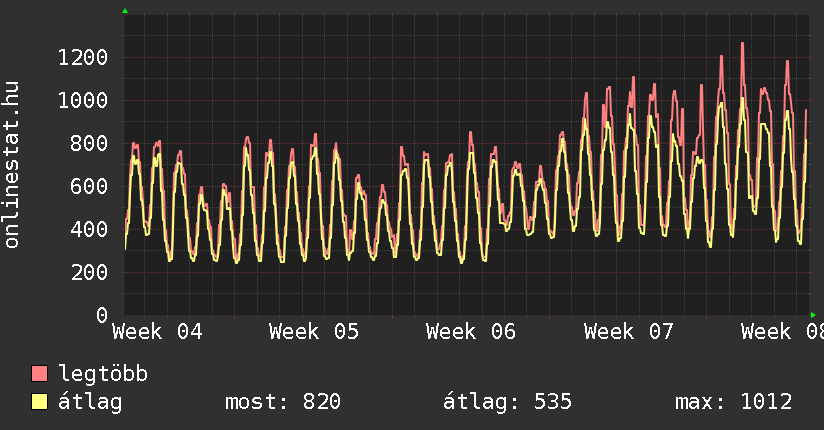This screenshot has width=824, height=430.
Task: Click the 200 Y-axis value
Action: pyautogui.click(x=88, y=272)
